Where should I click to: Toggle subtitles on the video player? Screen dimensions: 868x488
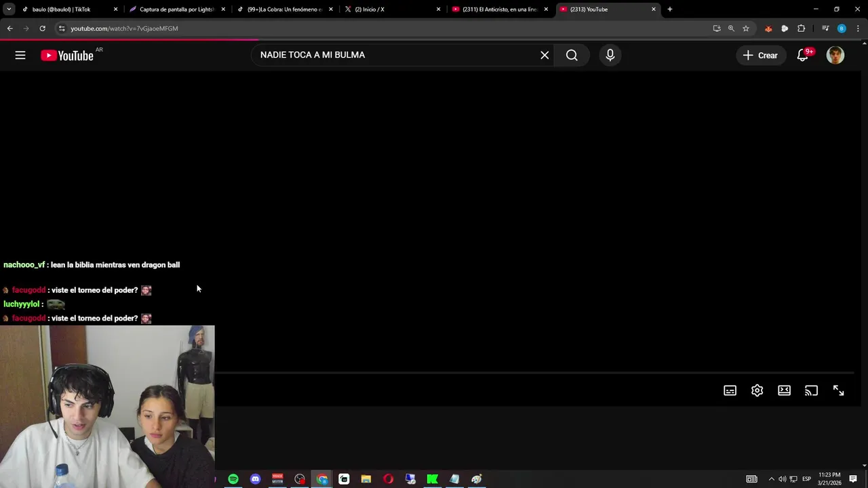730,390
